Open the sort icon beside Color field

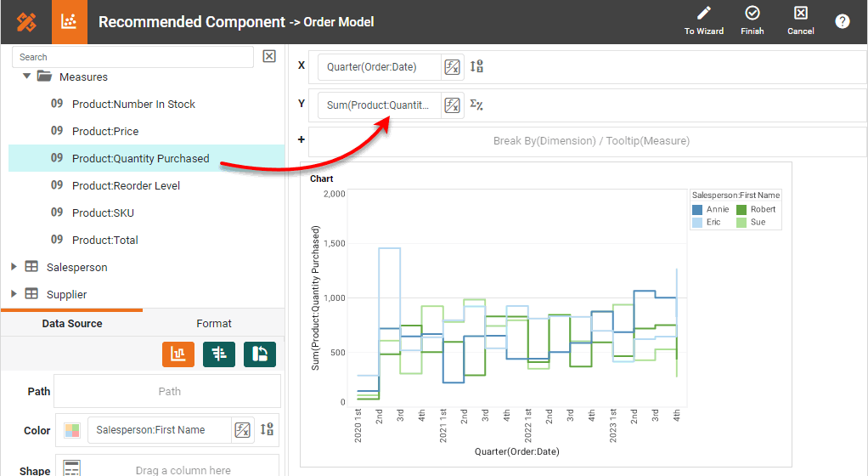267,430
